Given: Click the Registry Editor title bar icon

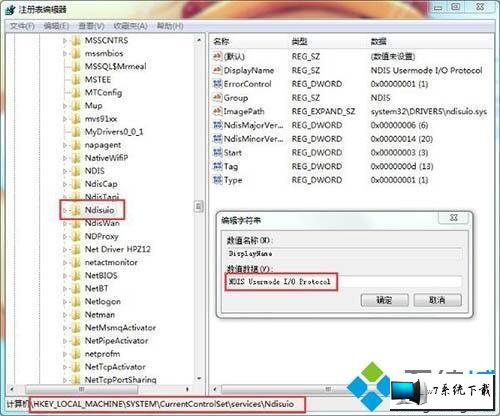Looking at the screenshot, I should 10,10.
